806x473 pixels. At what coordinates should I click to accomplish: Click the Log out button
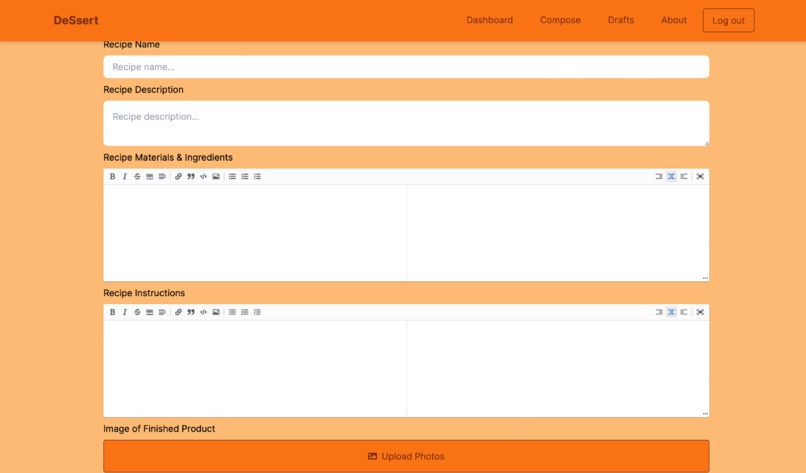click(x=728, y=21)
